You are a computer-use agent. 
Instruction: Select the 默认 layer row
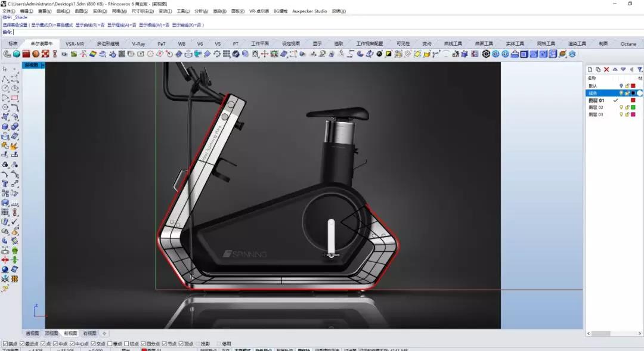click(x=614, y=86)
